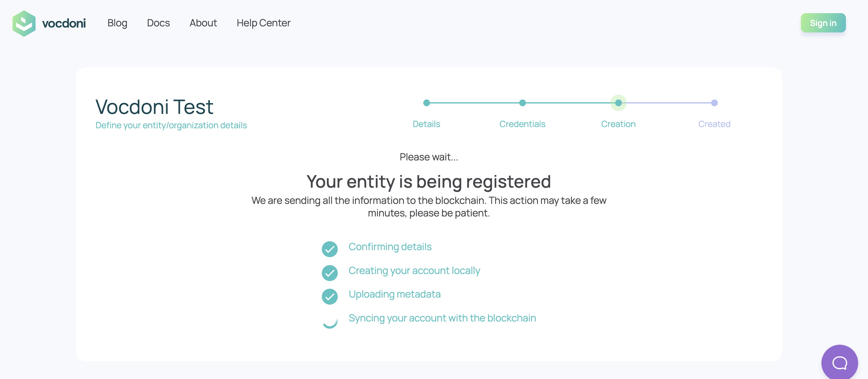
Task: Click the Credentials step dot
Action: pos(522,103)
